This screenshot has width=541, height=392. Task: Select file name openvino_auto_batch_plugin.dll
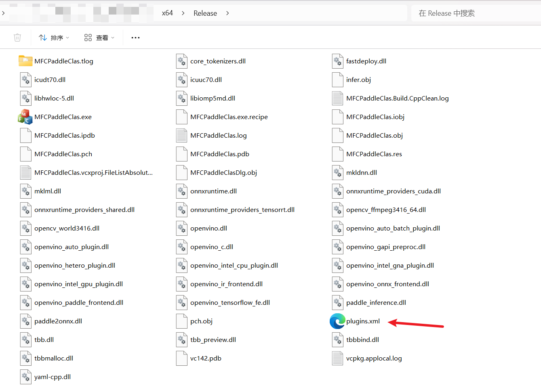[393, 228]
